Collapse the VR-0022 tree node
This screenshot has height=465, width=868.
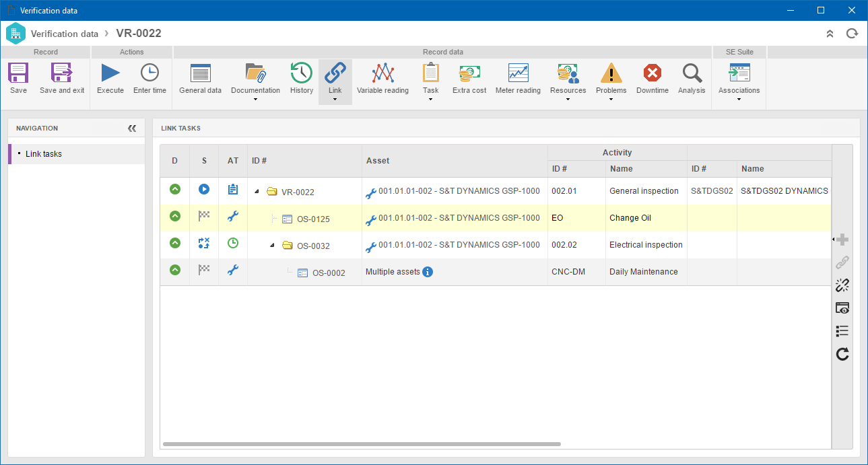point(257,192)
